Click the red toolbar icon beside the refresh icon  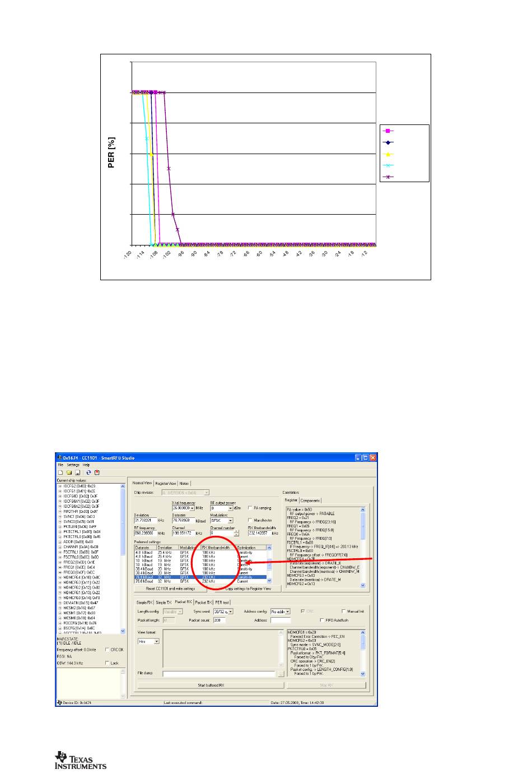(x=97, y=472)
